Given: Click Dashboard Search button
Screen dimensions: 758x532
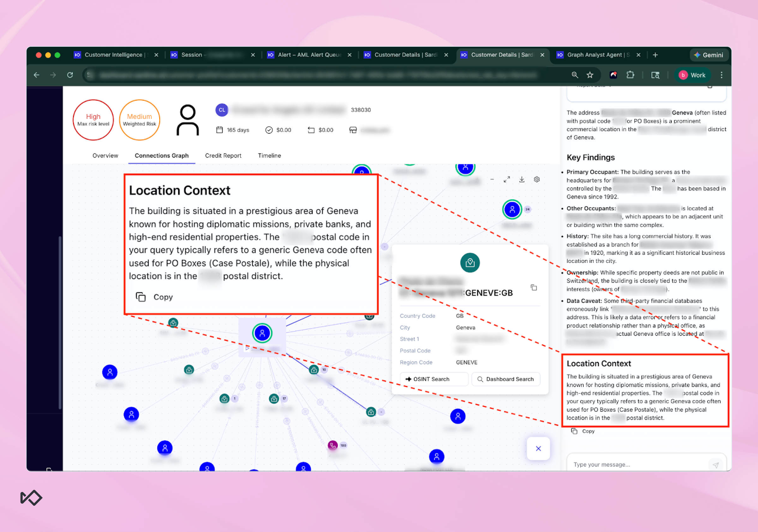Looking at the screenshot, I should pyautogui.click(x=505, y=379).
